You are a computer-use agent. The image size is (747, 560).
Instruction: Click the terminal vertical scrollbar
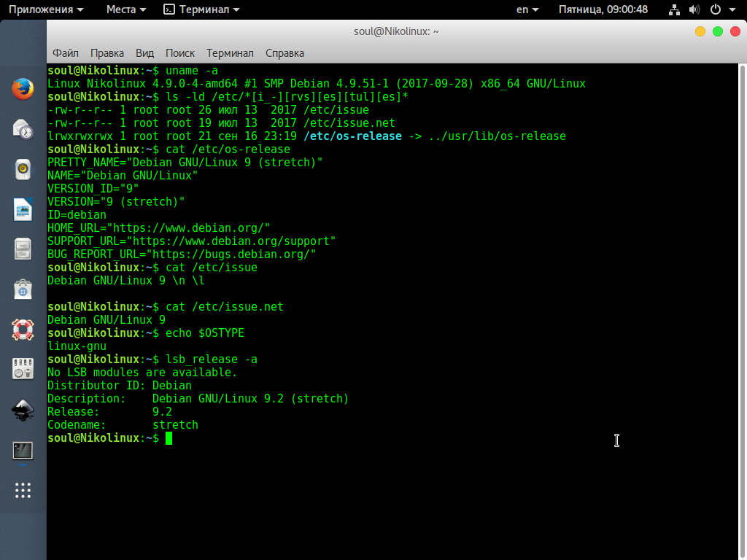coord(742,312)
